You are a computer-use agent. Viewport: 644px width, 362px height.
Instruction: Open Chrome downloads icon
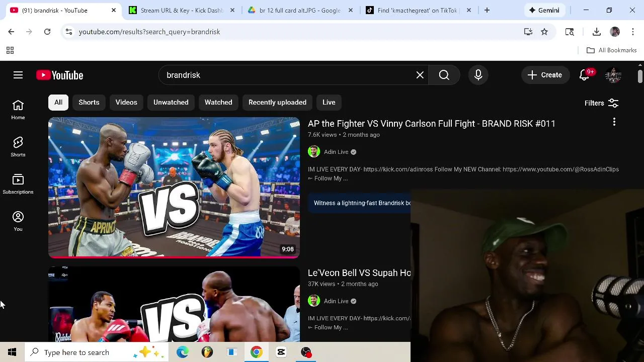coord(597,32)
